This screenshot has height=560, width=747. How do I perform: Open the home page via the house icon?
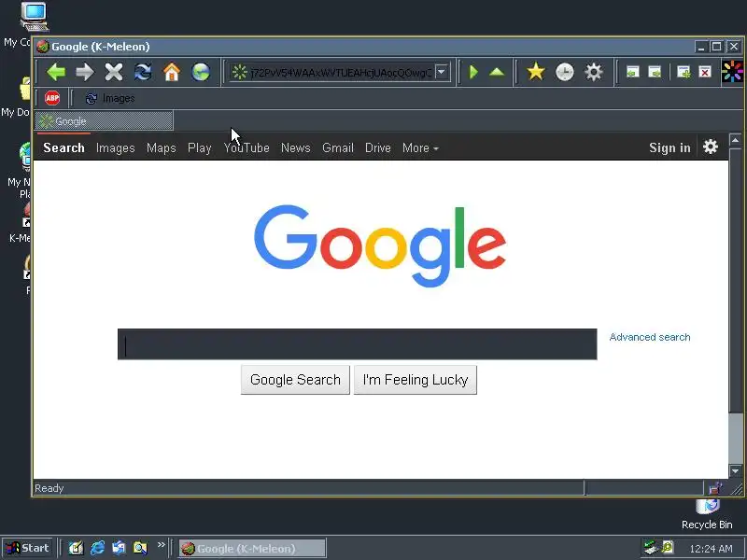172,72
